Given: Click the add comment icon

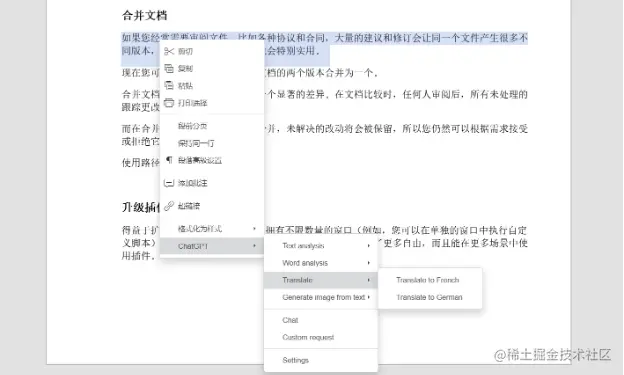Looking at the screenshot, I should (x=169, y=183).
